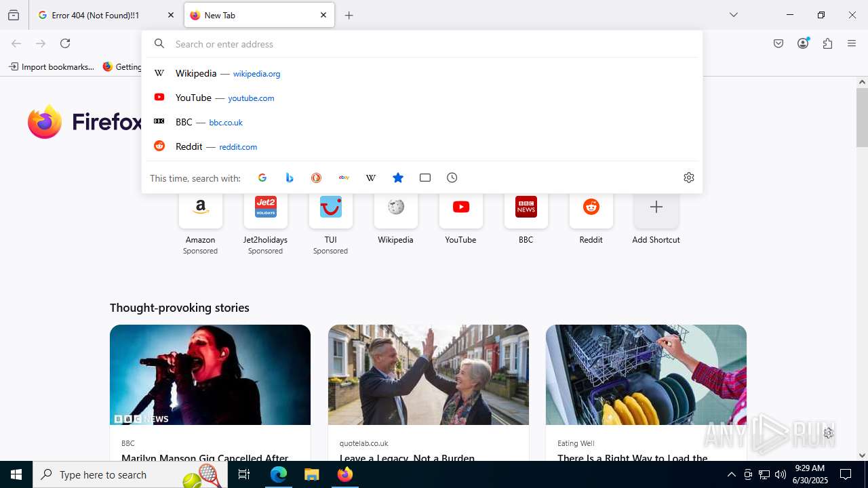The width and height of the screenshot is (868, 488).
Task: Choose BBC suggestion bbc.co.uk
Action: (422, 122)
